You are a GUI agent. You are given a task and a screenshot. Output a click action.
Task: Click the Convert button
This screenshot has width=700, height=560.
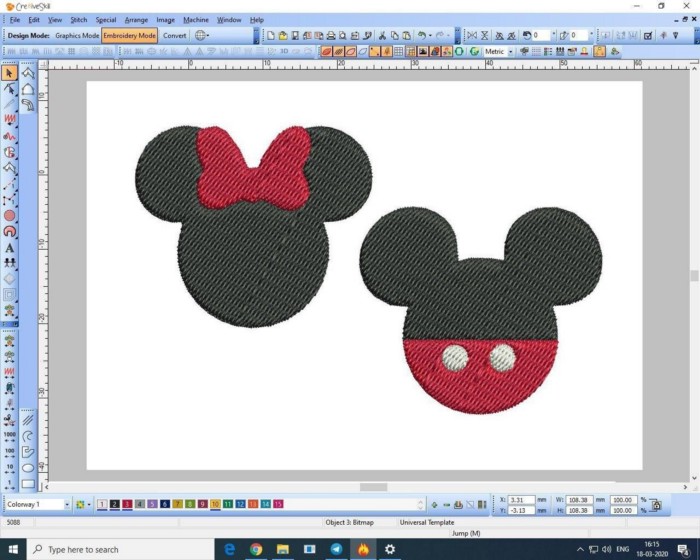point(174,35)
